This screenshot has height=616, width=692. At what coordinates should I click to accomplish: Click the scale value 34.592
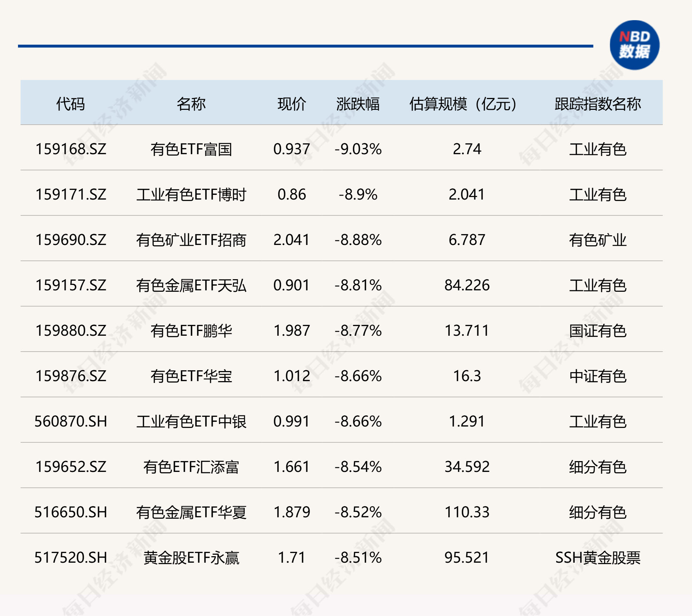click(467, 467)
